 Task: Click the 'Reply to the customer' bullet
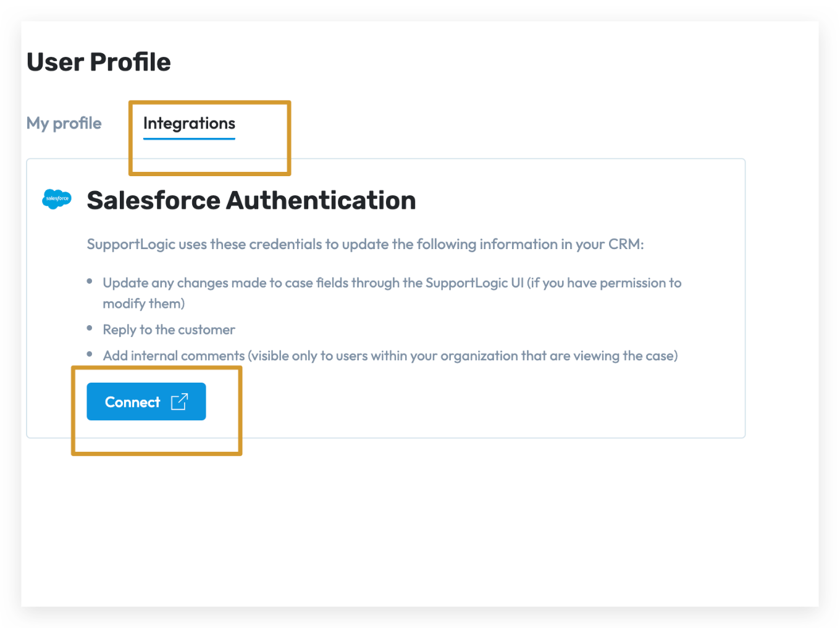(x=169, y=329)
